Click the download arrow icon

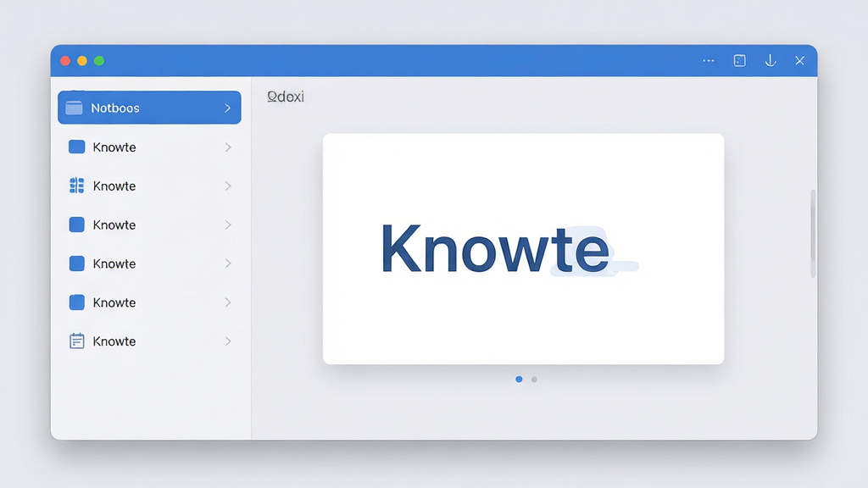point(770,61)
